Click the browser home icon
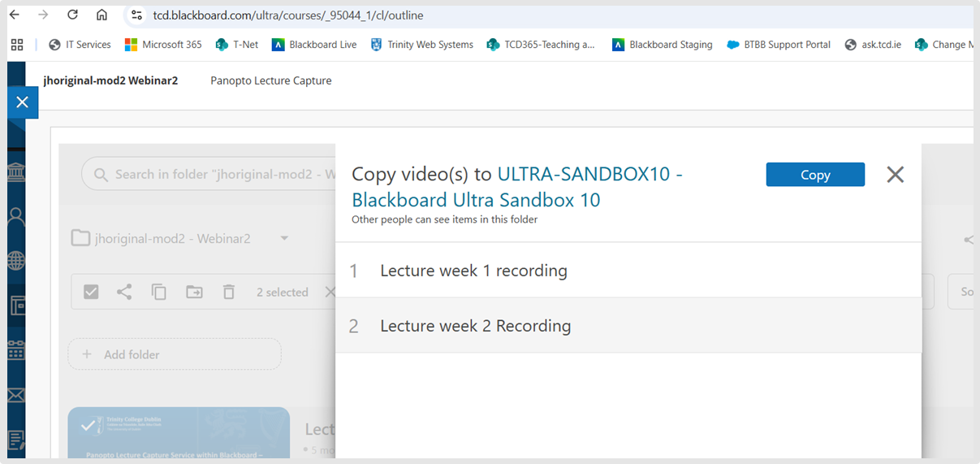This screenshot has height=464, width=980. [x=101, y=15]
